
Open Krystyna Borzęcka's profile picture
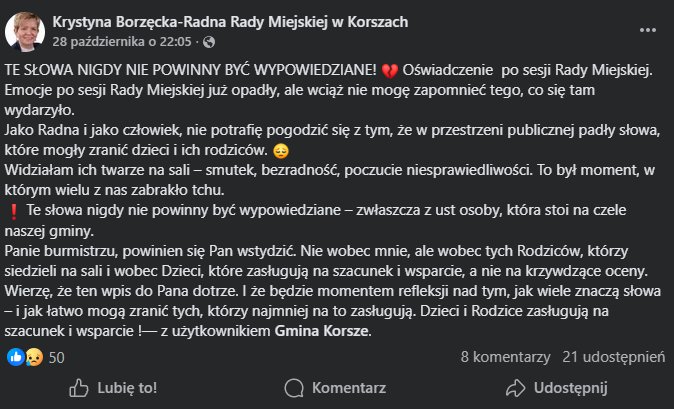coord(26,31)
